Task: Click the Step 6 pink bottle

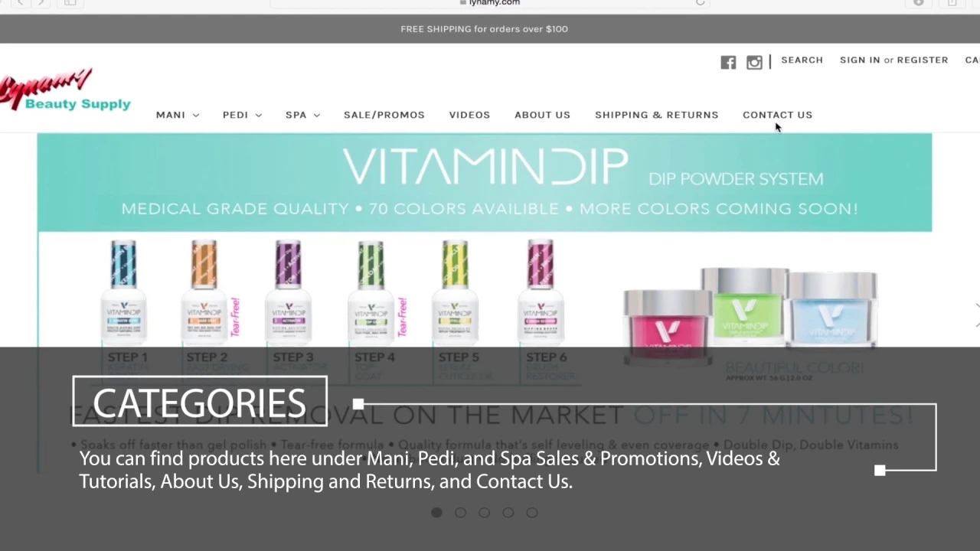Action: (x=541, y=291)
